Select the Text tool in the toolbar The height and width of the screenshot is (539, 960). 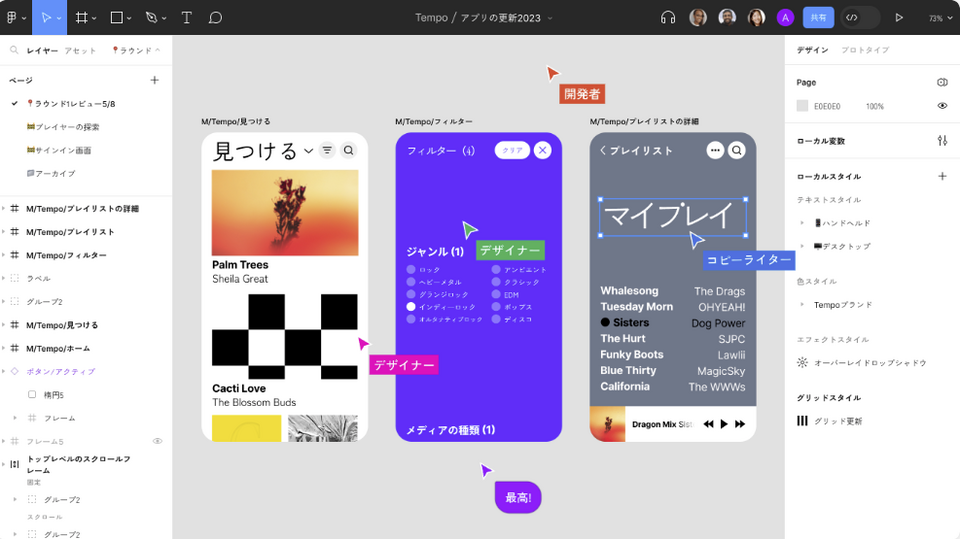click(187, 17)
